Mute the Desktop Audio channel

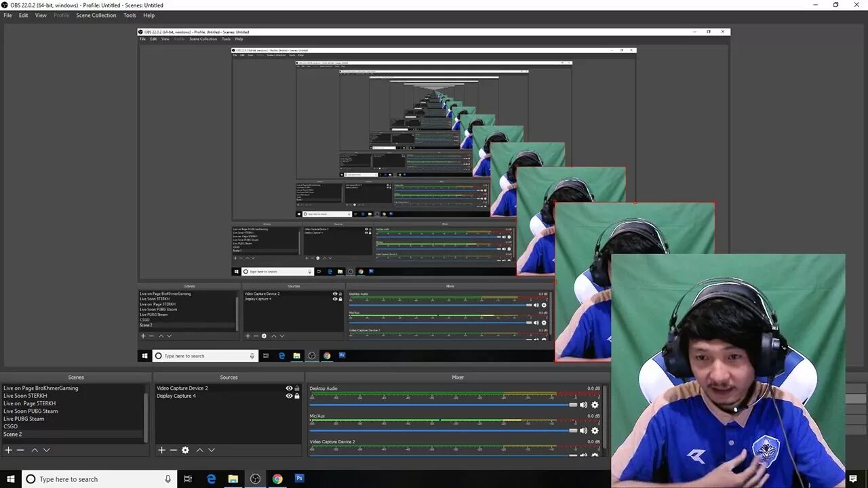[583, 405]
